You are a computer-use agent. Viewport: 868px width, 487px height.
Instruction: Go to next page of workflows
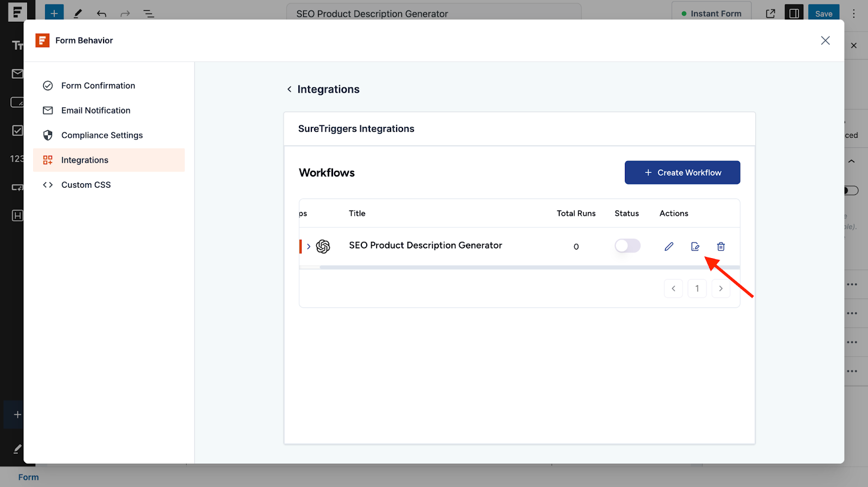721,289
